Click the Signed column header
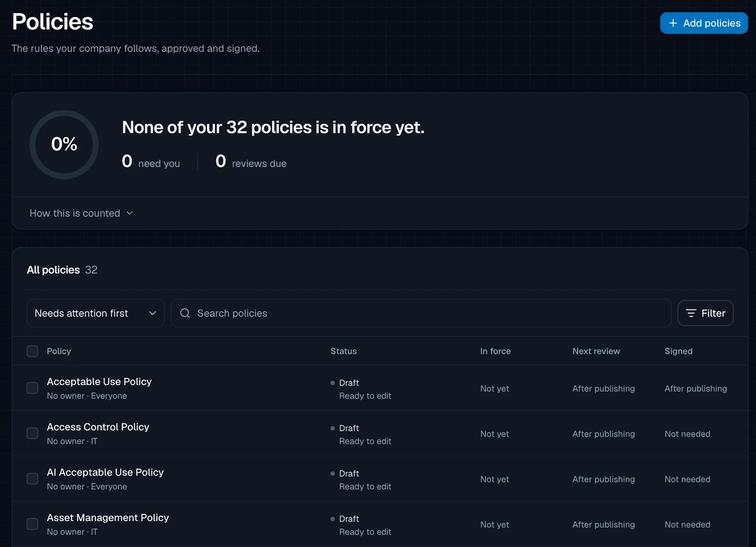756x547 pixels. (x=679, y=351)
